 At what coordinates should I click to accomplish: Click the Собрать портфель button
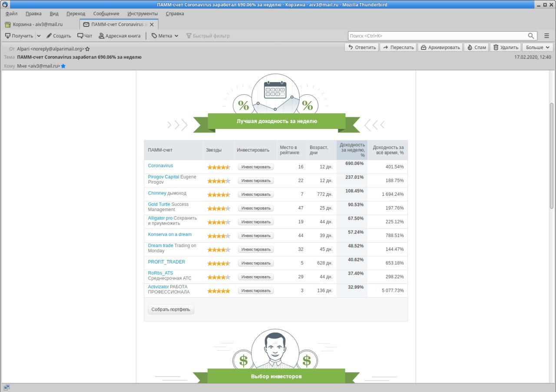[x=171, y=310]
